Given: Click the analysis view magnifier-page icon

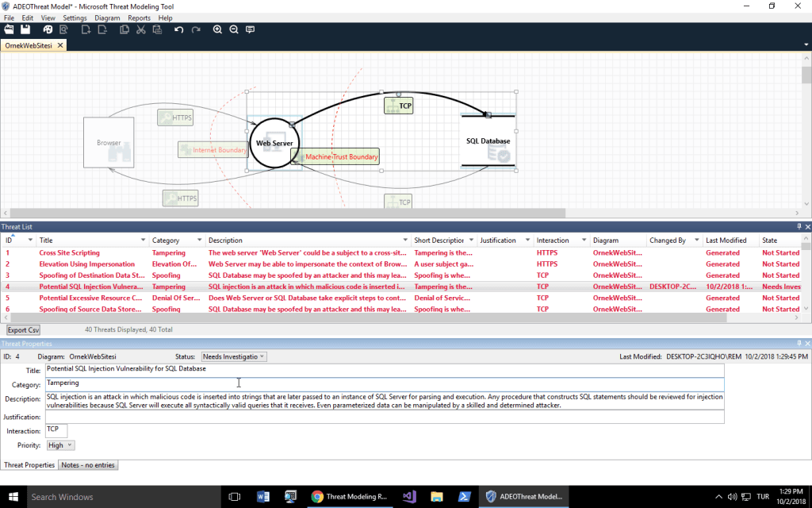Looking at the screenshot, I should pyautogui.click(x=63, y=29).
